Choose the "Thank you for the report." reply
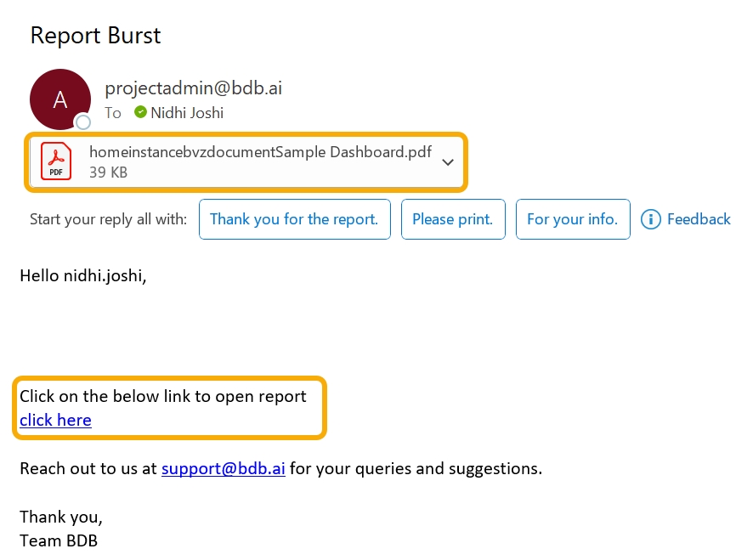736x560 pixels. (294, 219)
